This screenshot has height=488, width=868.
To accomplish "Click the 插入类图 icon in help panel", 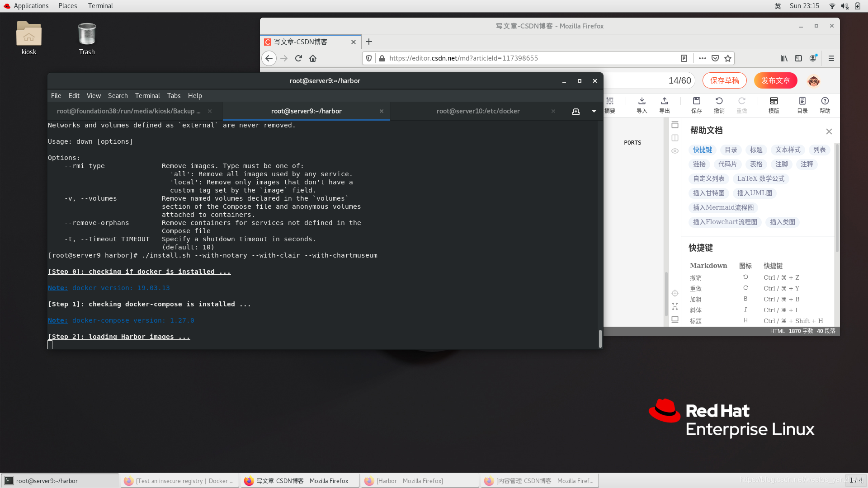I will [782, 222].
